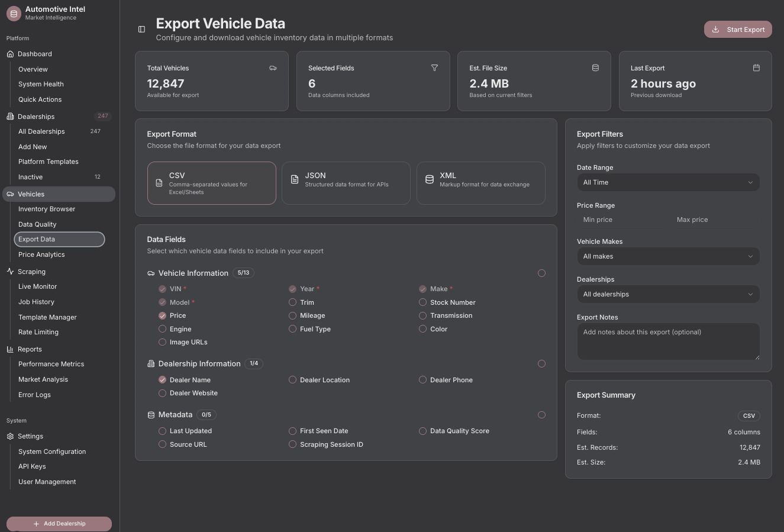Screen dimensions: 784x532
Task: Enable the Source URL checkbox
Action: [x=162, y=444]
